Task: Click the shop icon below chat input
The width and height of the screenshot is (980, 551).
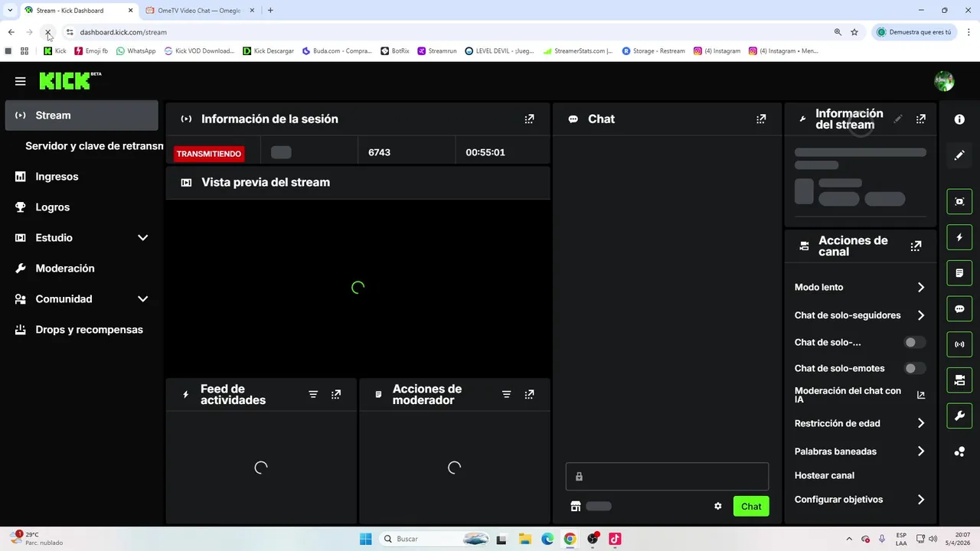Action: pyautogui.click(x=576, y=506)
